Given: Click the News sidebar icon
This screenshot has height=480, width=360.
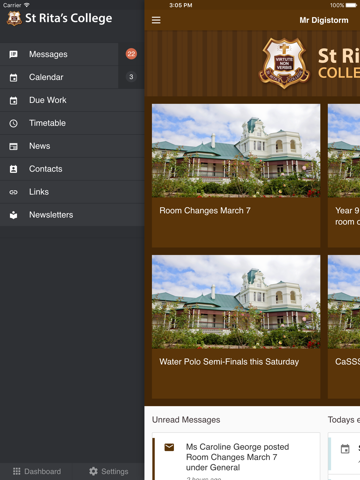Looking at the screenshot, I should 13,146.
